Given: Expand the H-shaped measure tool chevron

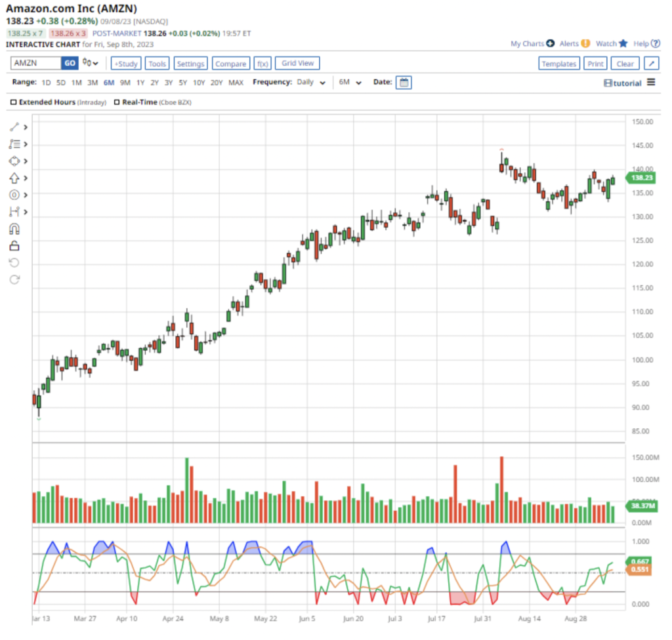Looking at the screenshot, I should pos(26,212).
